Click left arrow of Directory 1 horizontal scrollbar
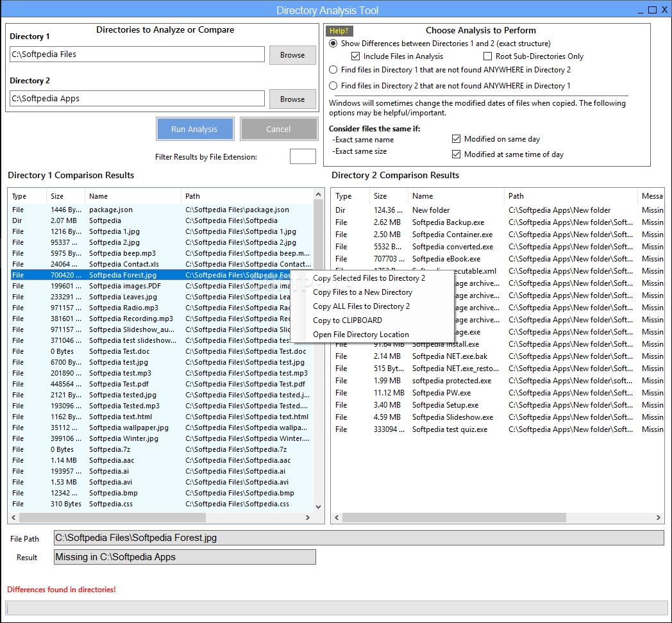Viewport: 672px width, 623px height. [13, 518]
